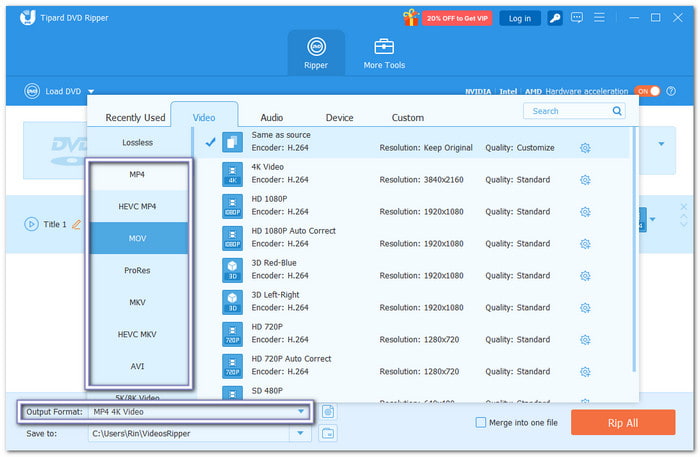700x457 pixels.
Task: Click the 20% OFF to Get VIP banner
Action: 457,18
